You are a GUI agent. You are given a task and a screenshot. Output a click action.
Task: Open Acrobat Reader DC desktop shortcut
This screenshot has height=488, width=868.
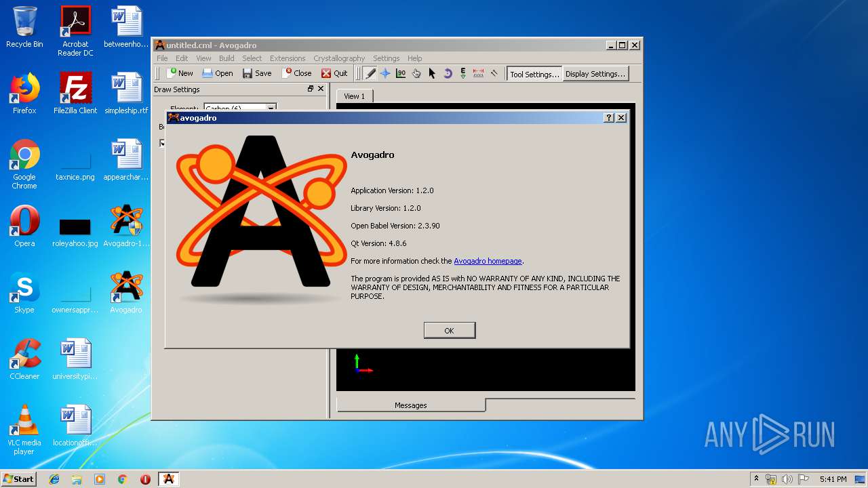(75, 31)
